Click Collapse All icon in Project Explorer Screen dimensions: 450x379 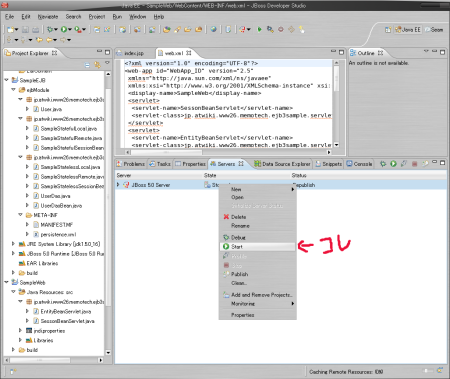tap(87, 65)
